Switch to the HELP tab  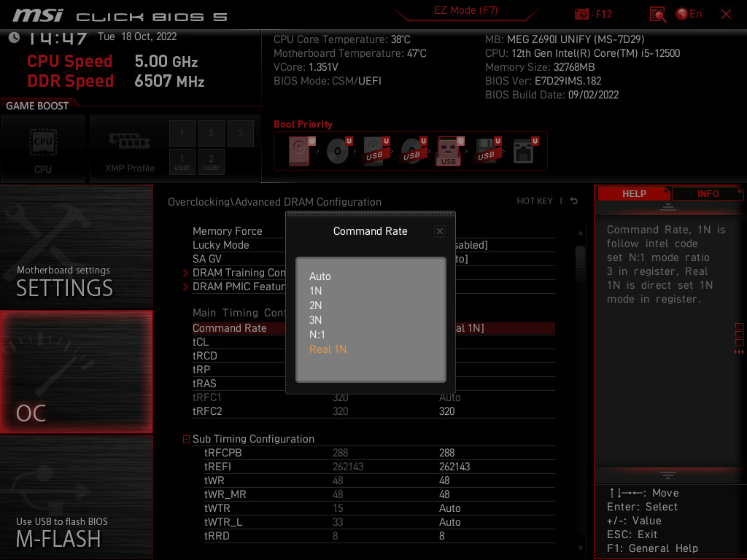tap(634, 194)
